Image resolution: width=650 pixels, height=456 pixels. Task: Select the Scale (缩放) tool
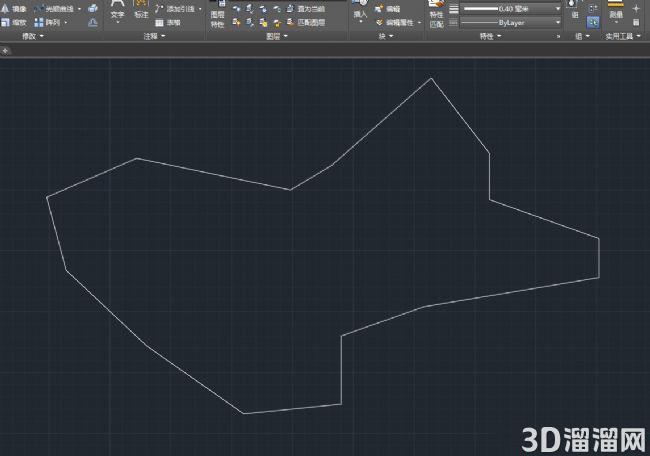[14, 22]
